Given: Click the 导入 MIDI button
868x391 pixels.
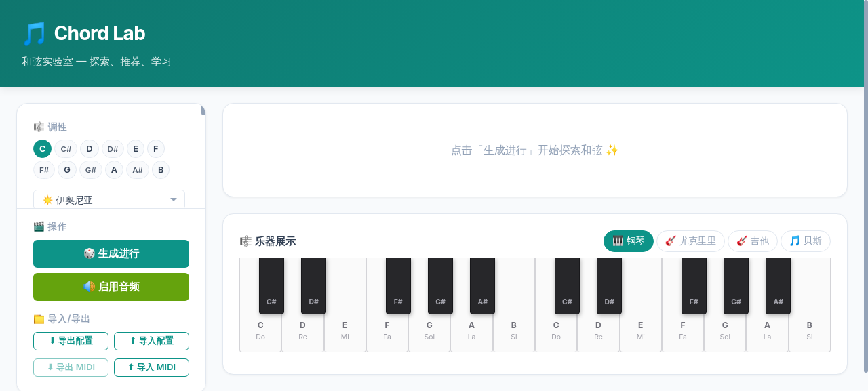Looking at the screenshot, I should (x=151, y=367).
